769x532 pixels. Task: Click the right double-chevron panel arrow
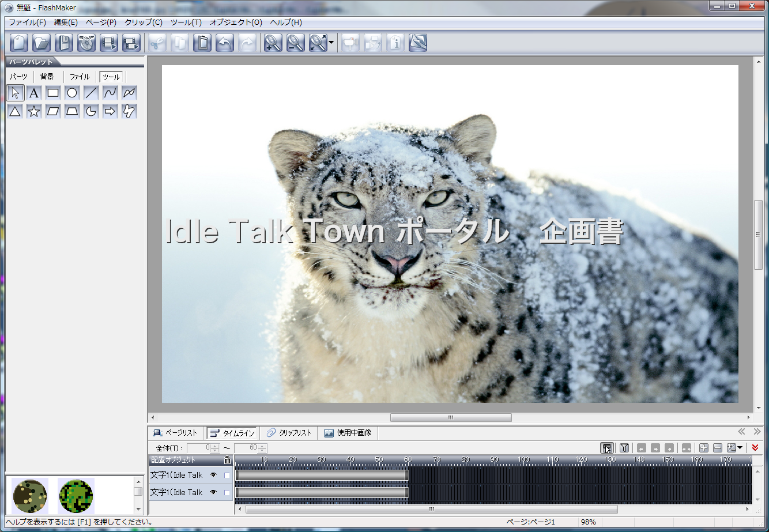click(x=757, y=432)
